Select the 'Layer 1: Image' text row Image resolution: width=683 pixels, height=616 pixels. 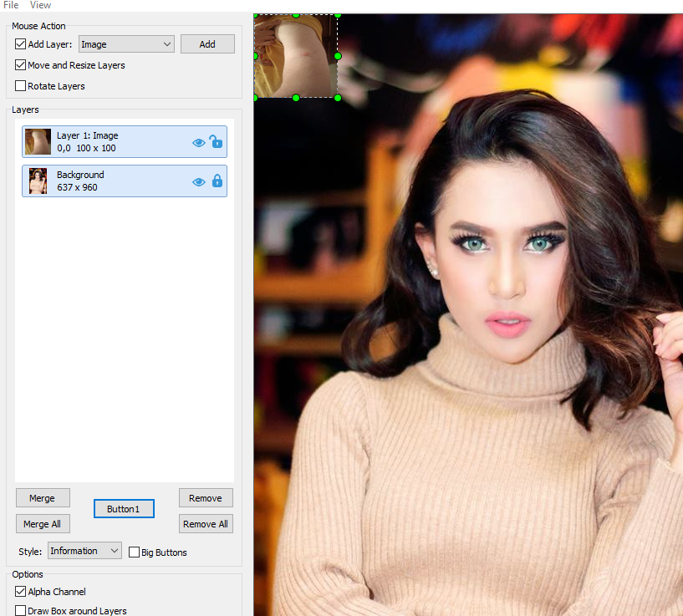(87, 135)
